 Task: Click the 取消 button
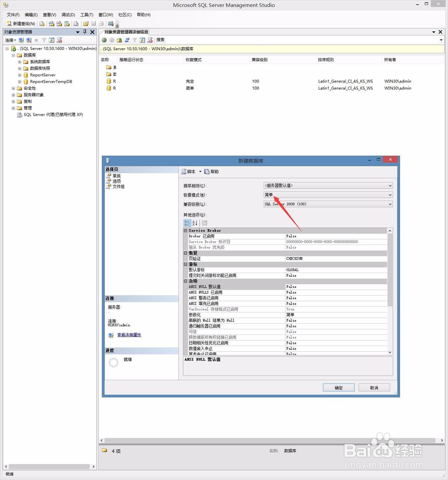(374, 388)
